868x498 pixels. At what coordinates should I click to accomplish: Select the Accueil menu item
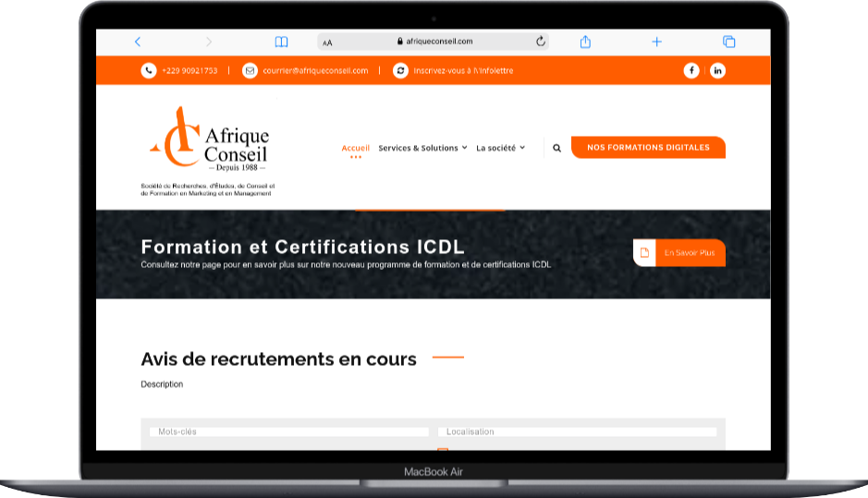tap(355, 148)
